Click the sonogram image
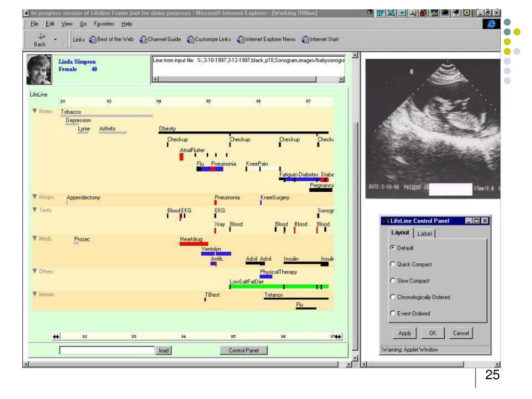The height and width of the screenshot is (399, 532). (433, 129)
